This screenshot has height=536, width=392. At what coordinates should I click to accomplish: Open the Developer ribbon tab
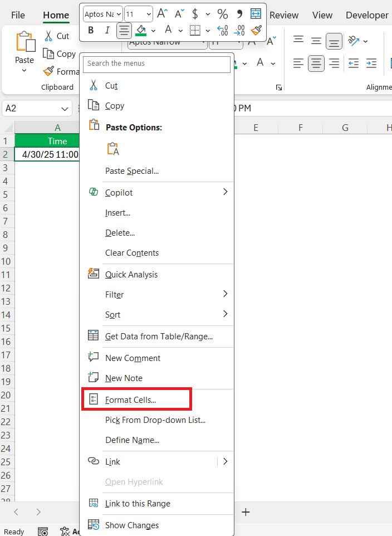(367, 15)
